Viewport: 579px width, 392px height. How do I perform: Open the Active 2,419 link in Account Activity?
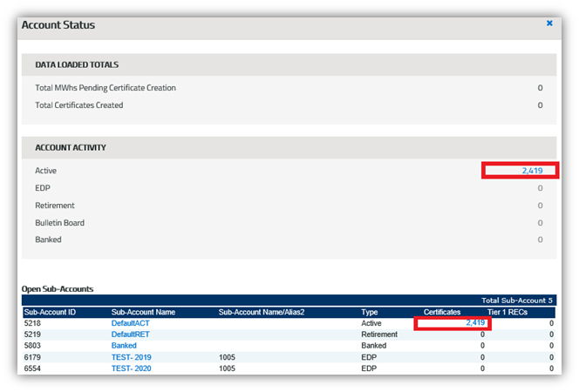(x=532, y=171)
